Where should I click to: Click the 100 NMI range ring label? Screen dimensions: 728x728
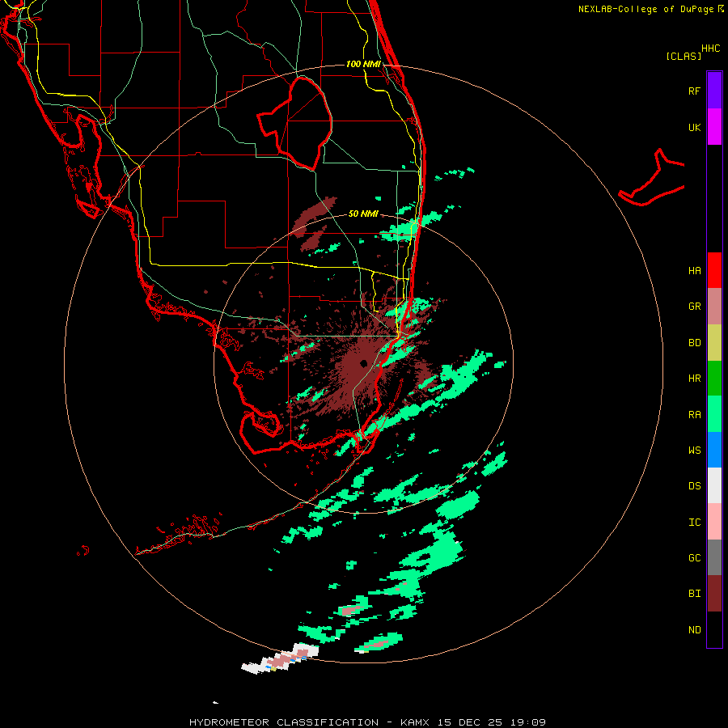click(x=363, y=64)
